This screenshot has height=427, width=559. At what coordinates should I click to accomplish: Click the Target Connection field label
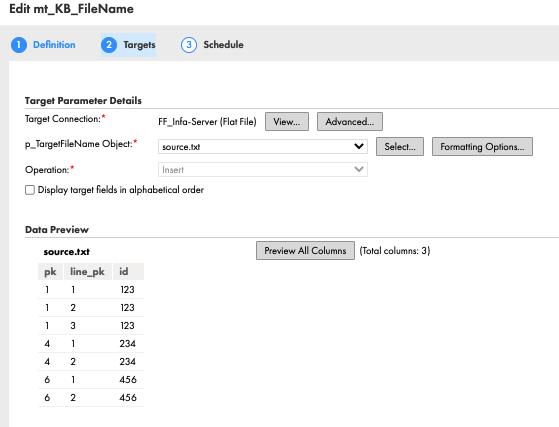[65, 119]
